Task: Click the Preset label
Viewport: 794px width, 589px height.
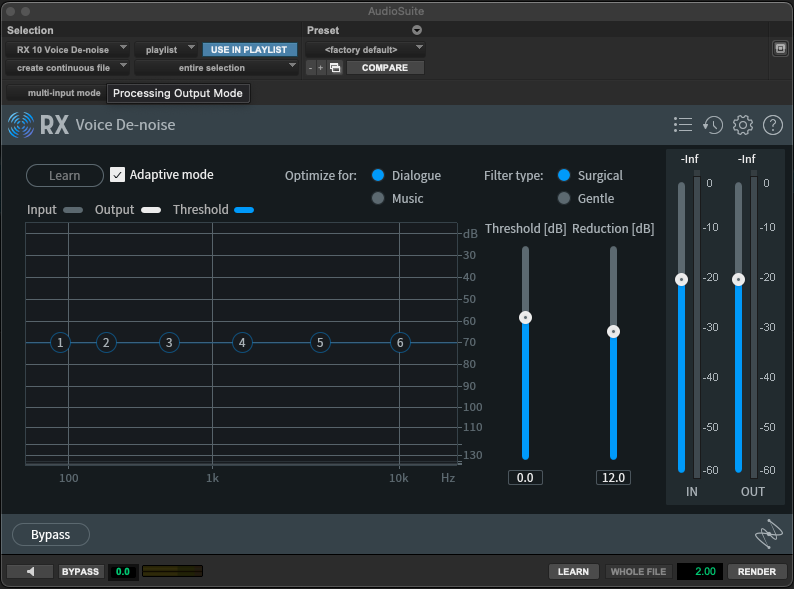Action: pyautogui.click(x=323, y=30)
